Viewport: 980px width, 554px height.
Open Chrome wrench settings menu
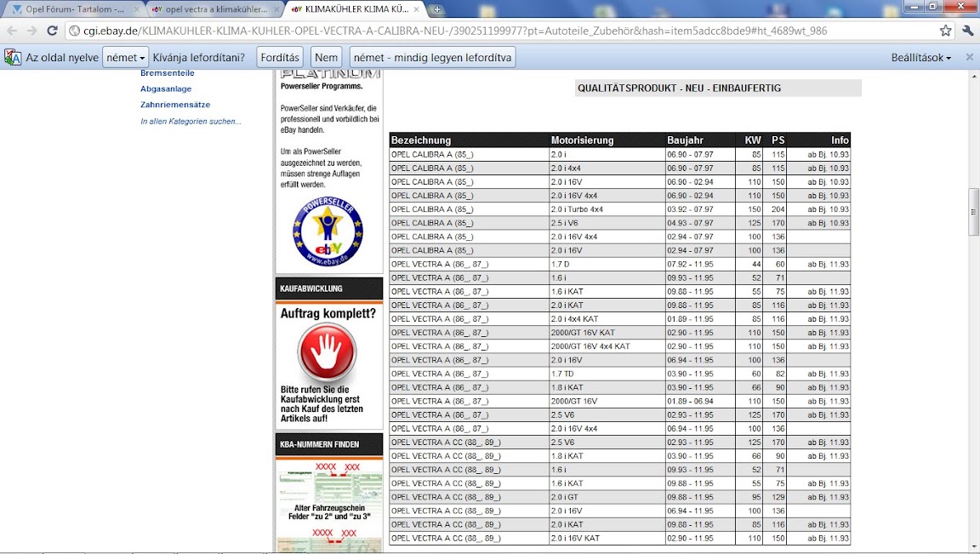[x=967, y=31]
